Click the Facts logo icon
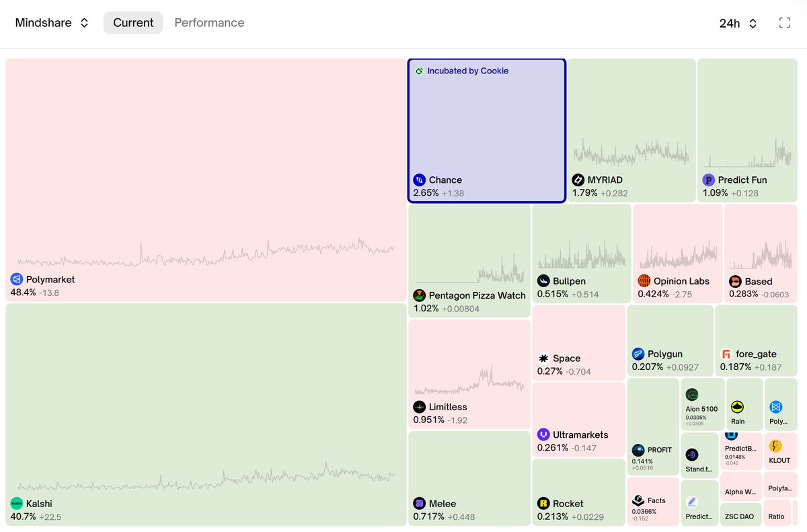The width and height of the screenshot is (807, 532). [x=638, y=500]
